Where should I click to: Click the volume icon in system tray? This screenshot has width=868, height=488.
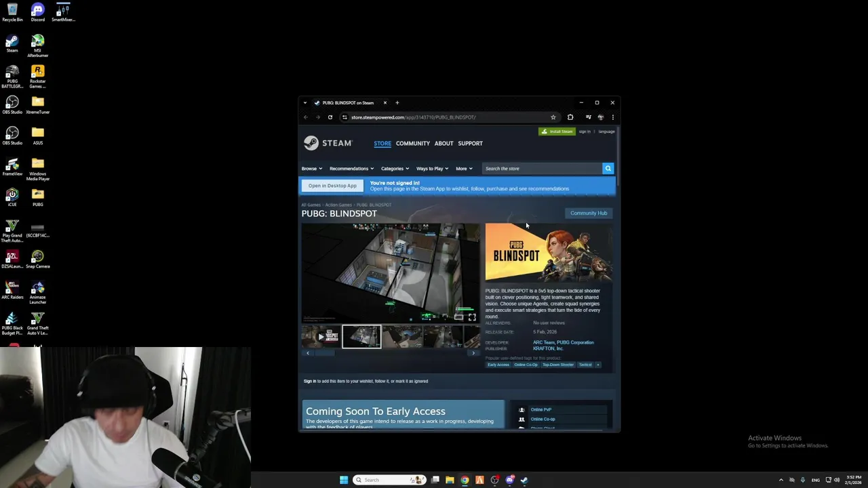pos(836,480)
